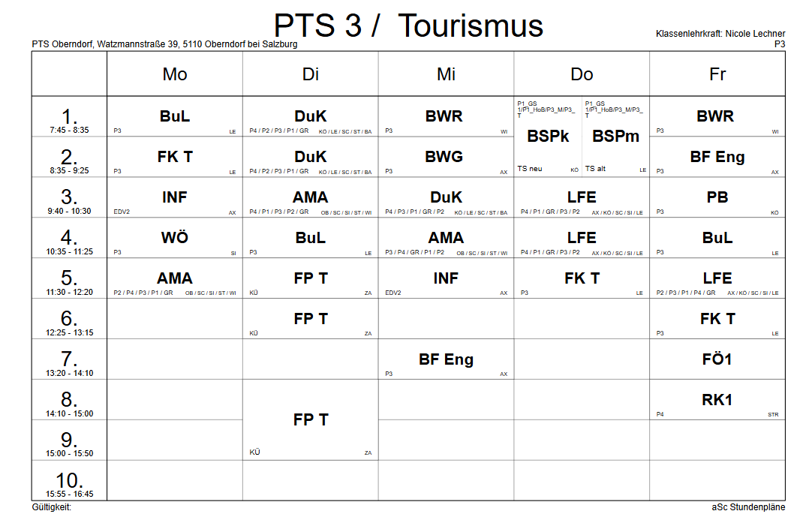Click the Friday "Fr" column header
812x526 pixels.
pos(717,74)
